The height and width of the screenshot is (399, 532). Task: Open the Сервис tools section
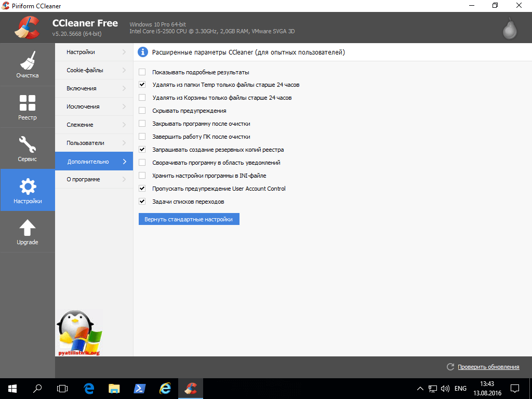pyautogui.click(x=27, y=149)
